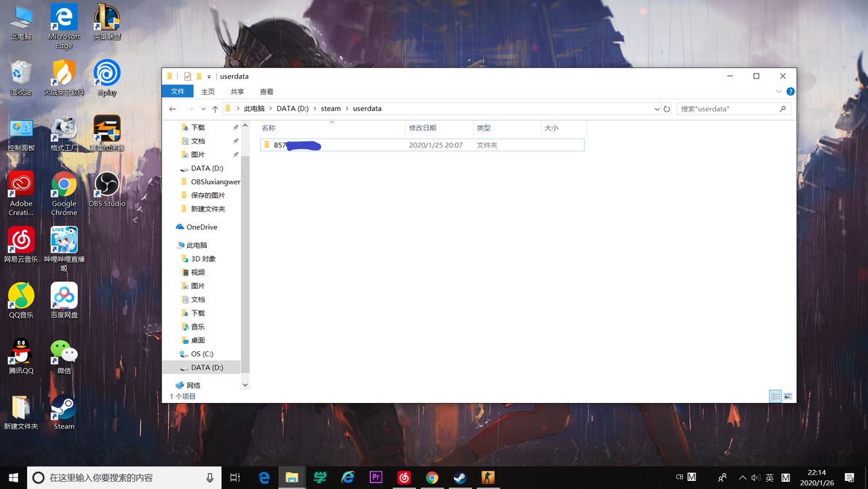Open 英雄联盟 desktop shortcut

point(107,22)
